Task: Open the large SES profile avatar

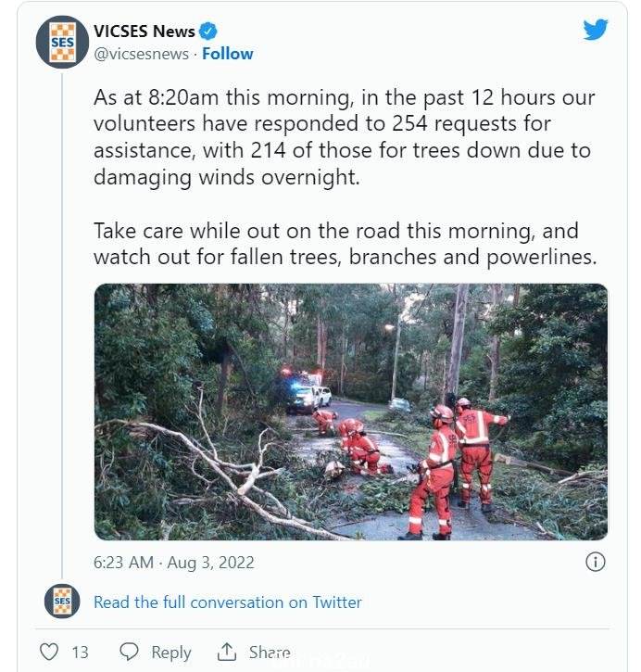Action: [x=62, y=42]
